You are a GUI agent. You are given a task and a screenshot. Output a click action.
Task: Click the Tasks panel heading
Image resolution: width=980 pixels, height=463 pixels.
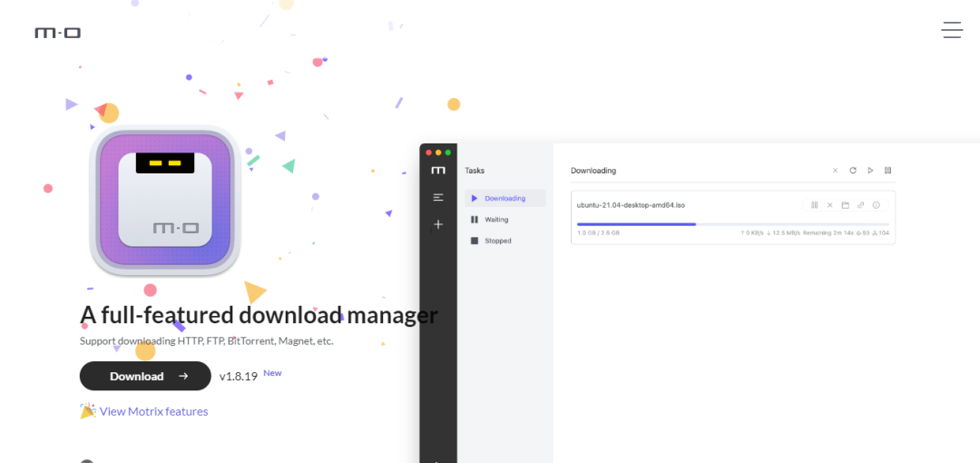click(475, 170)
